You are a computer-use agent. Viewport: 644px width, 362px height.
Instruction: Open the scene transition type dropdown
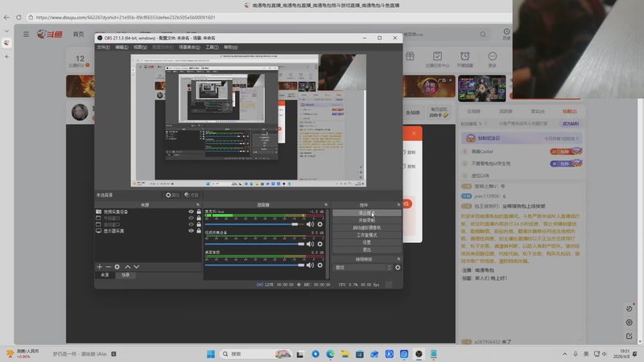click(363, 268)
